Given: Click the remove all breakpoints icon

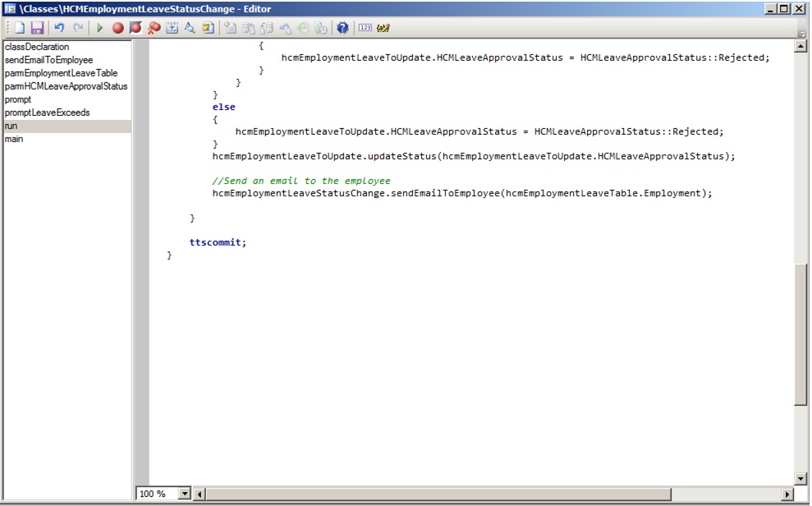Looking at the screenshot, I should tap(154, 28).
